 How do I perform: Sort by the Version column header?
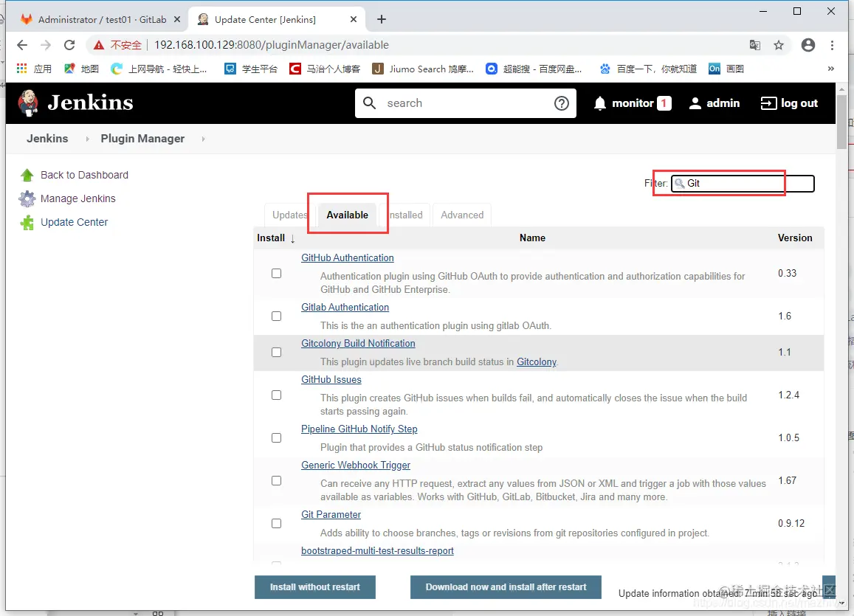[x=795, y=238]
